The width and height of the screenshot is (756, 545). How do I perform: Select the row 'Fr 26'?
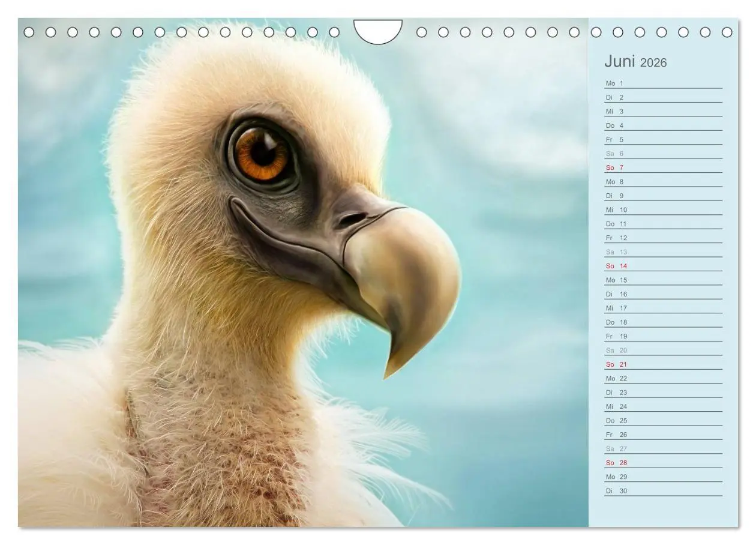[x=663, y=435]
